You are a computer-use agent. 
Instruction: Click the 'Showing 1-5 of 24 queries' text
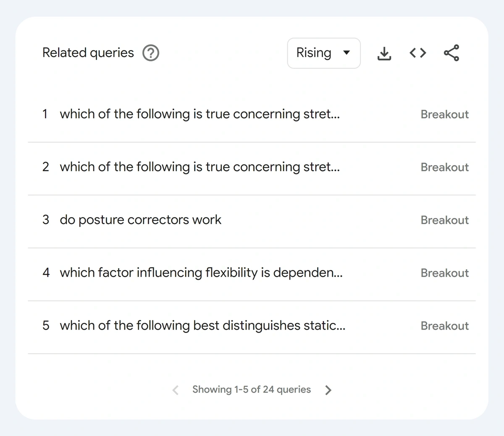[252, 390]
